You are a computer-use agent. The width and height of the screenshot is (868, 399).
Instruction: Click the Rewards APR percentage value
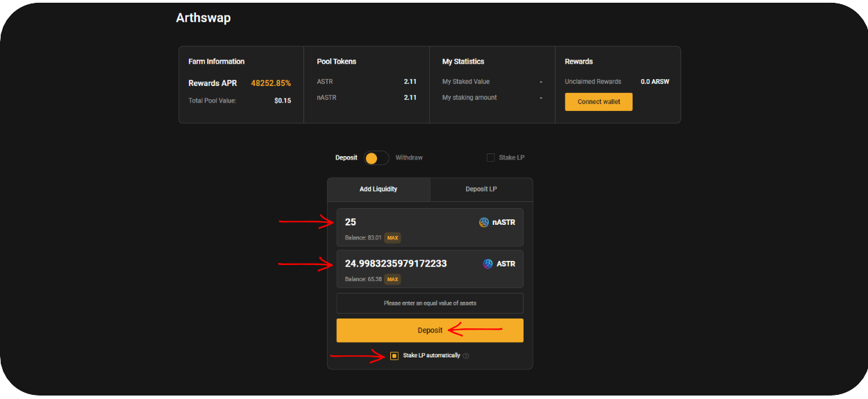point(271,83)
